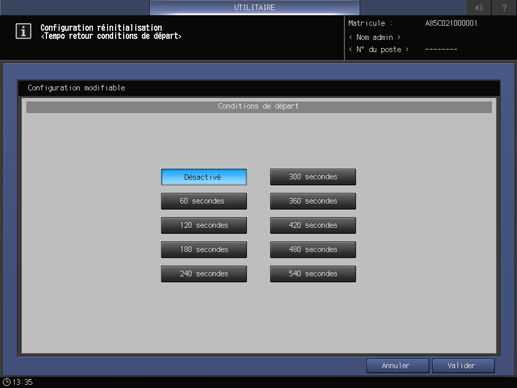
Task: Click the Configuration modifiable title
Action: pyautogui.click(x=76, y=88)
